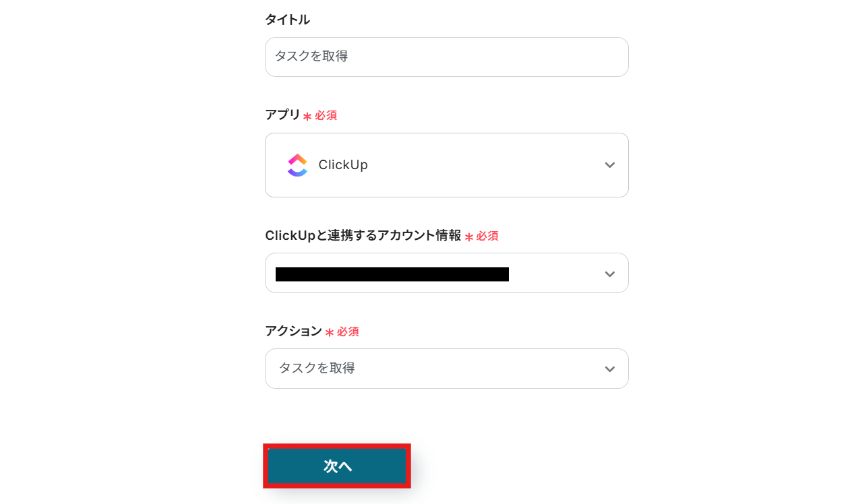860x504 pixels.
Task: Click the アプリ field label
Action: (282, 115)
